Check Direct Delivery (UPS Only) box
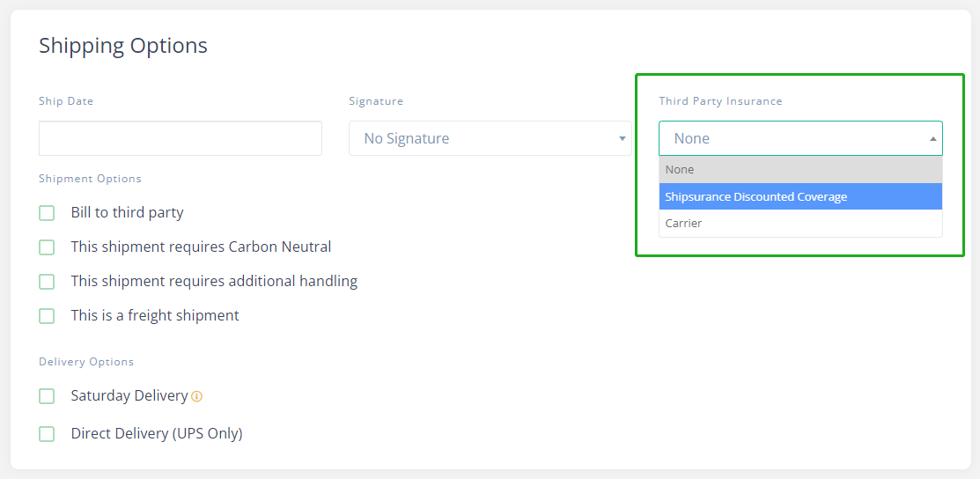Screen dimensions: 980x479 (x=47, y=434)
